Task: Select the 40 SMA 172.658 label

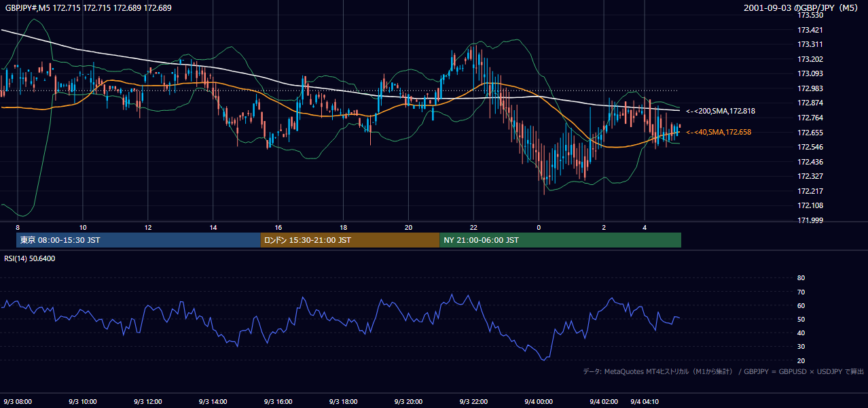Action: coord(719,132)
